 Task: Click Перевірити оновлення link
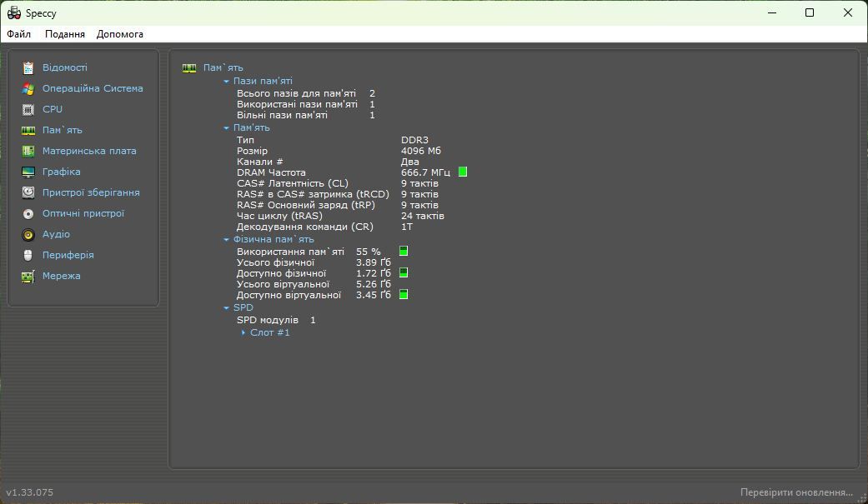[796, 492]
